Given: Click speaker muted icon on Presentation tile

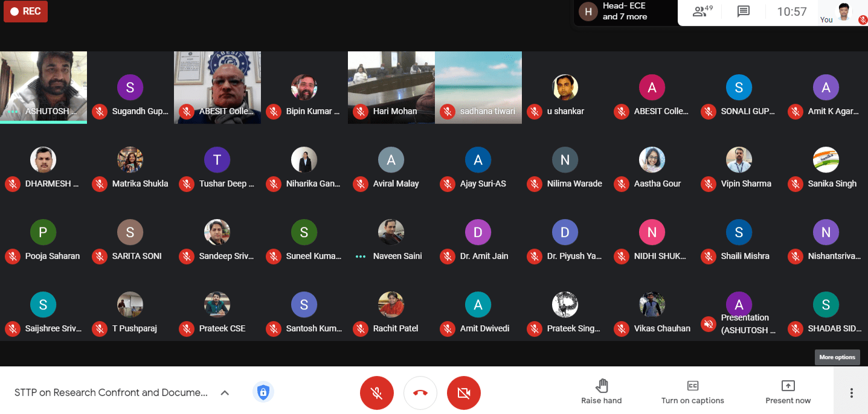Looking at the screenshot, I should point(709,324).
